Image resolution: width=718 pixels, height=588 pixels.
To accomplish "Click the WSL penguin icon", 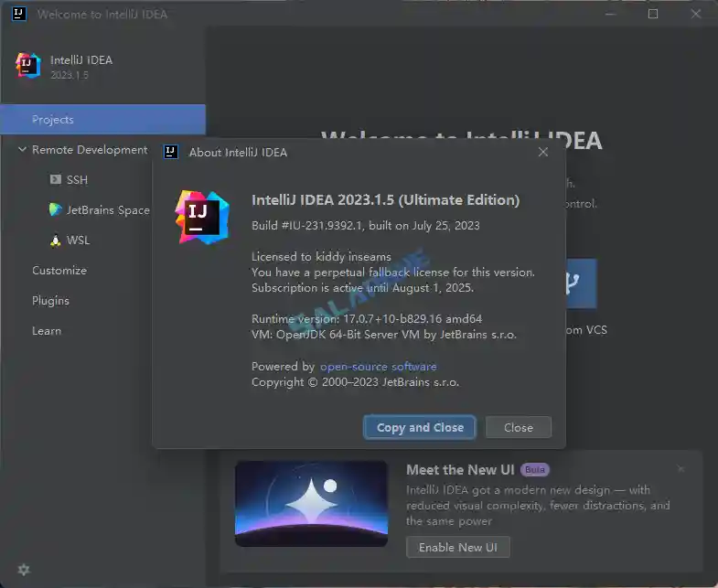I will 56,241.
